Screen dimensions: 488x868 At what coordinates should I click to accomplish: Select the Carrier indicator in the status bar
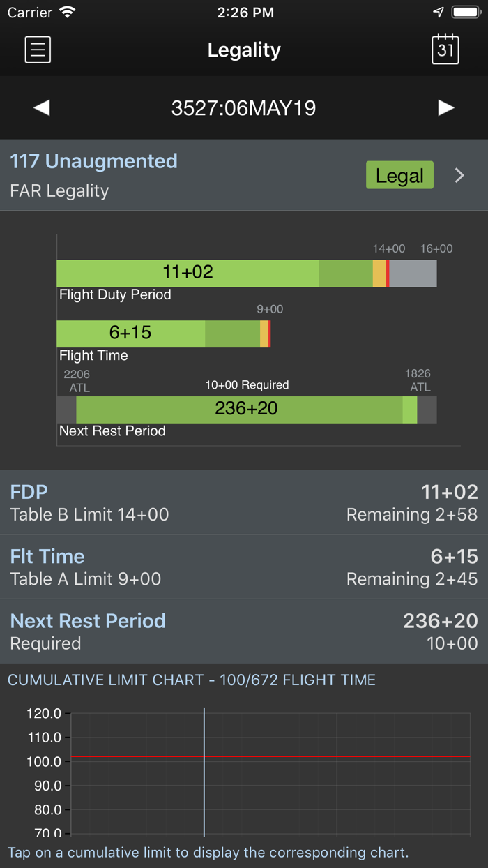[x=27, y=12]
